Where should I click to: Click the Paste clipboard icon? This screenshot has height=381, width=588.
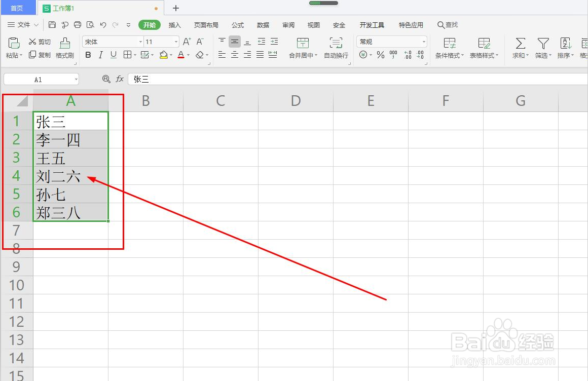[14, 43]
